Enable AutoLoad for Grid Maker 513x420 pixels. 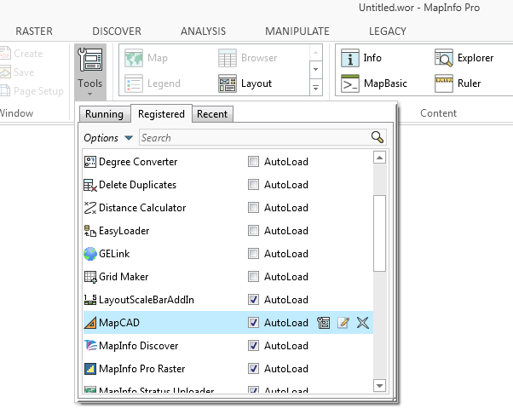click(254, 277)
